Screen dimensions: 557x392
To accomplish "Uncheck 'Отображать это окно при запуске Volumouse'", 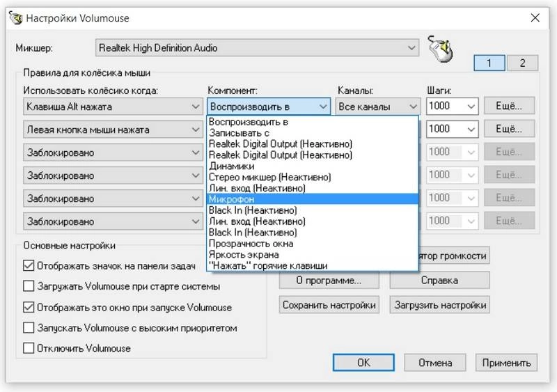I will (x=29, y=307).
